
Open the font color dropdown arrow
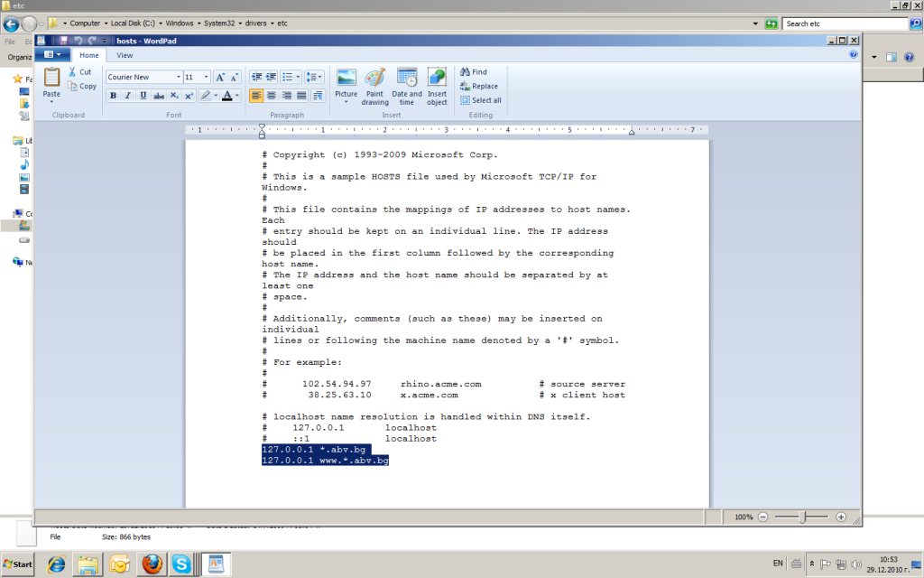click(x=237, y=96)
